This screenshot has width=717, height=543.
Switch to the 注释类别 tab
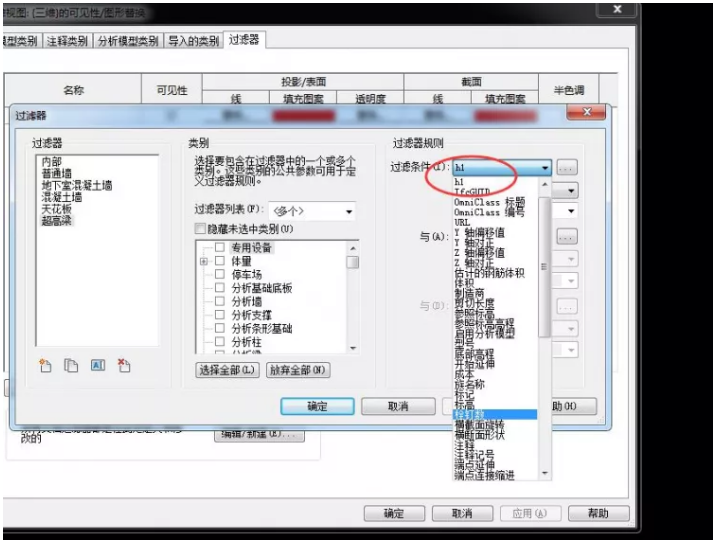tap(67, 41)
